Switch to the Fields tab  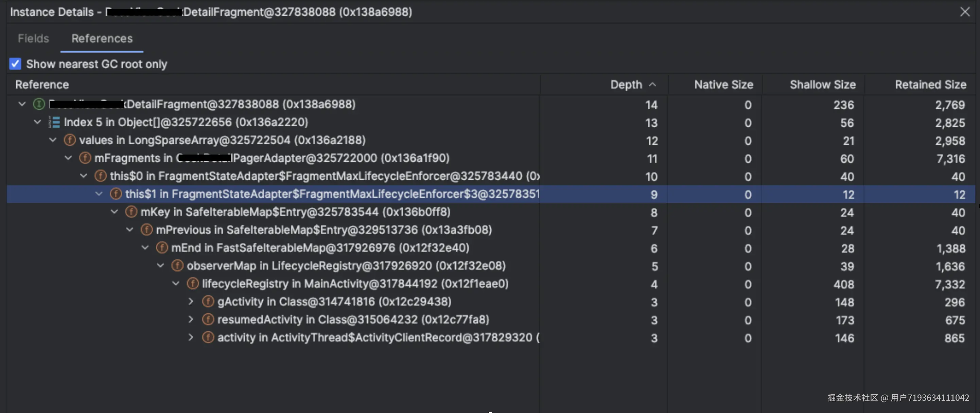click(33, 38)
